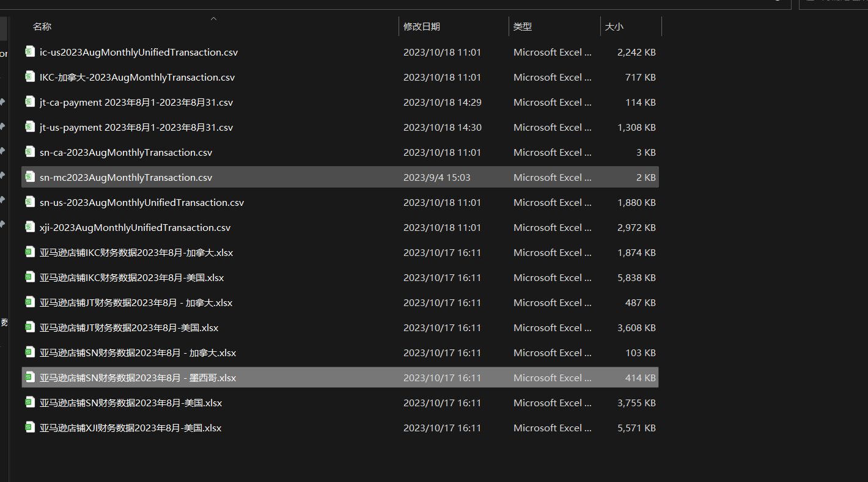Screen dimensions: 868x482
Task: Select the ic-us2023AugMonthlyUnifiedTransaction.csv file icon
Action: click(x=30, y=52)
